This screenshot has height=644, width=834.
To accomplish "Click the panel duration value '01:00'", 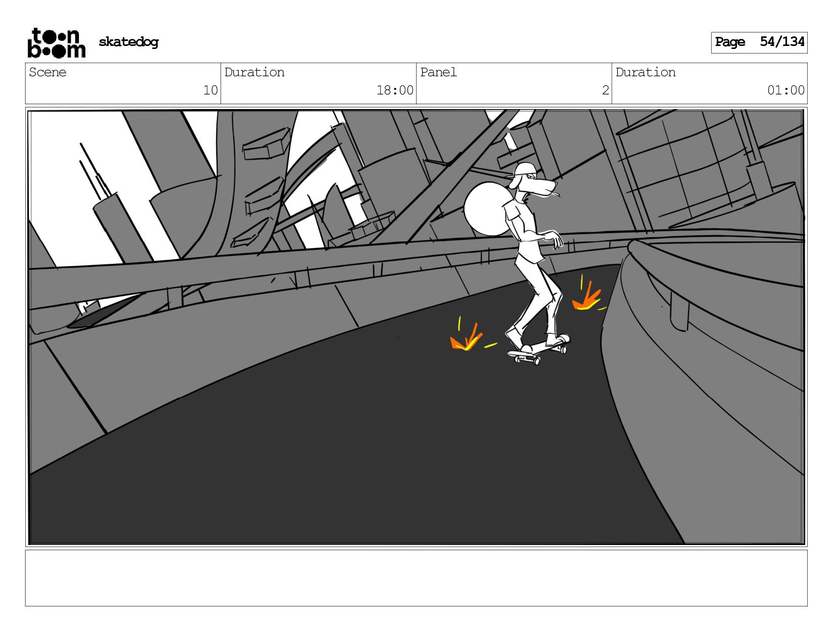I will (x=785, y=90).
